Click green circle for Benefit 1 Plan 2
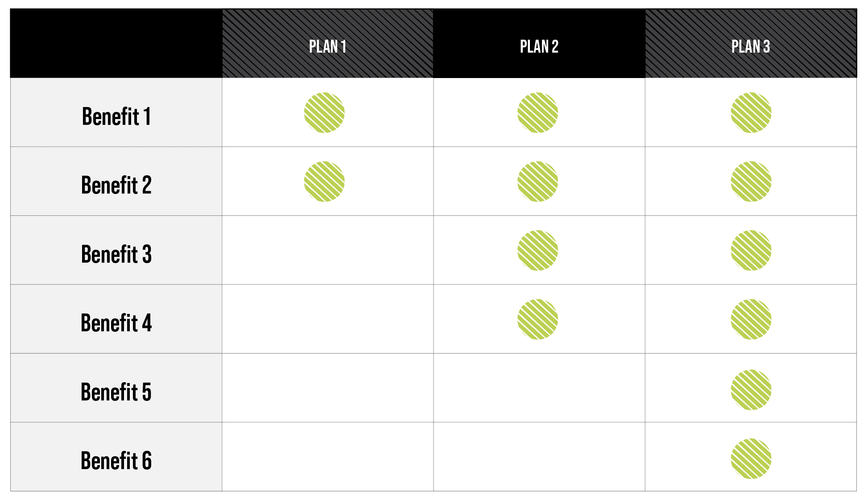Screen dimensions: 868x503 click(x=537, y=112)
